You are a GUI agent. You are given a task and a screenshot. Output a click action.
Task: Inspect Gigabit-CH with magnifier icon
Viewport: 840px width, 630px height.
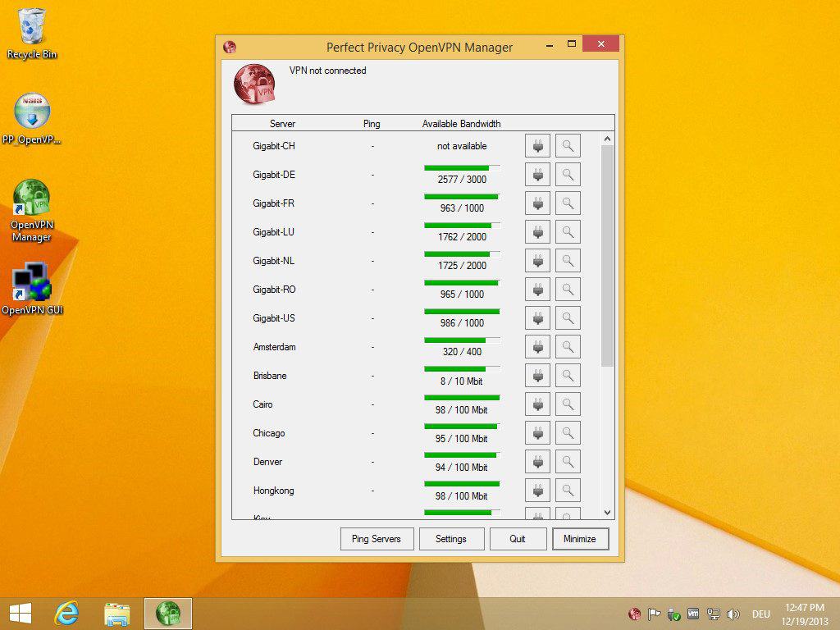click(x=568, y=146)
